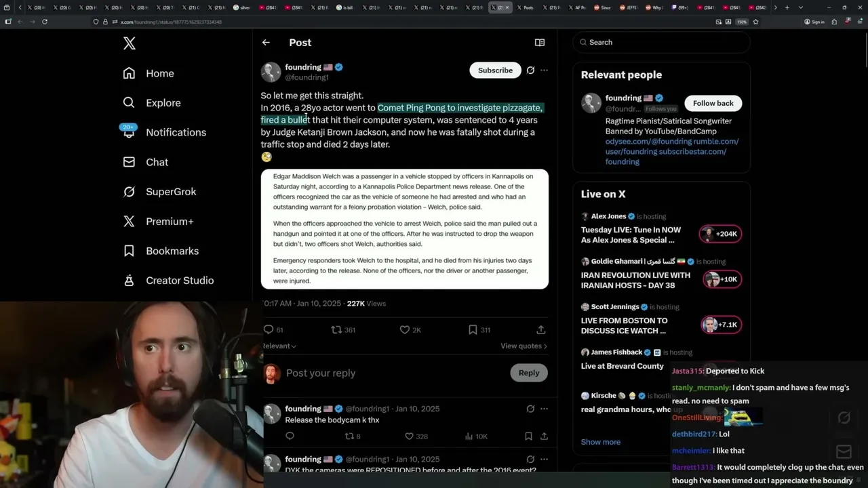Switch to the 'Since' browser tab
This screenshot has width=868, height=488.
point(604,7)
